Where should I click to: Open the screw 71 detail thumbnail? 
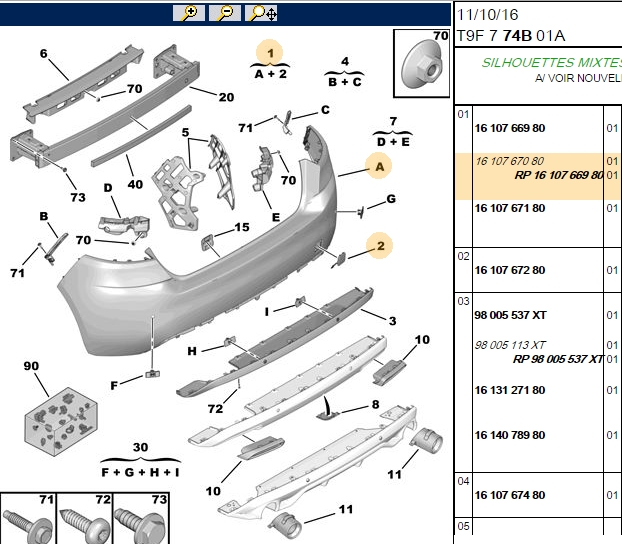28,519
